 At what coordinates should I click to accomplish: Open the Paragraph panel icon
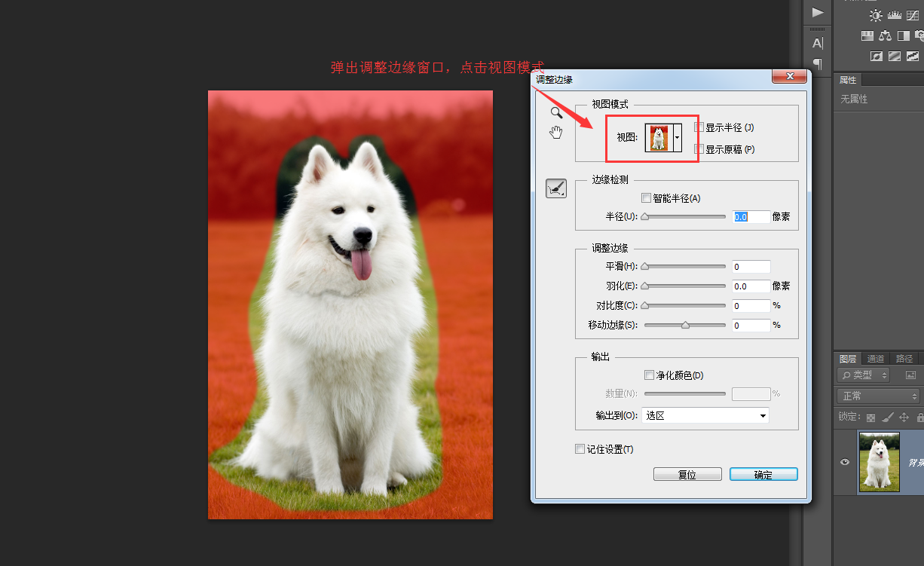point(818,63)
